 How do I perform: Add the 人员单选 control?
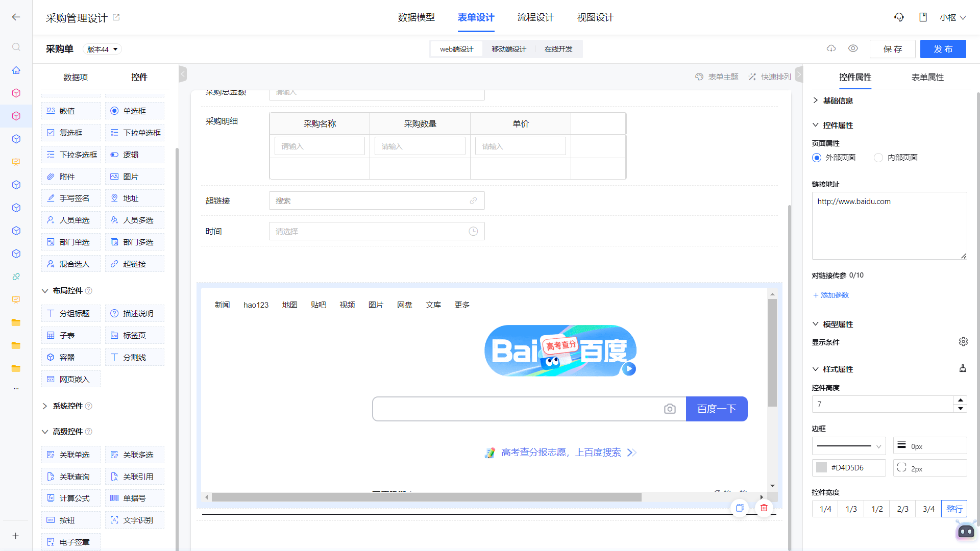(71, 220)
